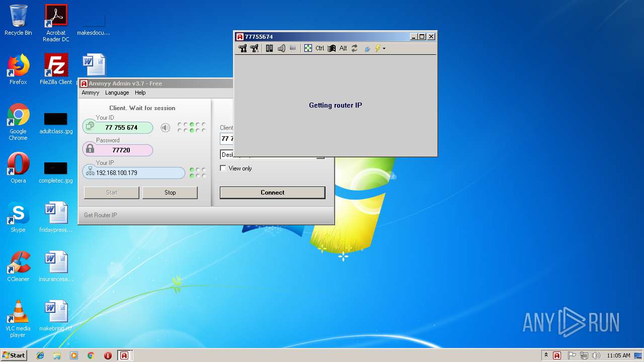Click the yellow lightning bolt icon
The width and height of the screenshot is (644, 362).
377,48
